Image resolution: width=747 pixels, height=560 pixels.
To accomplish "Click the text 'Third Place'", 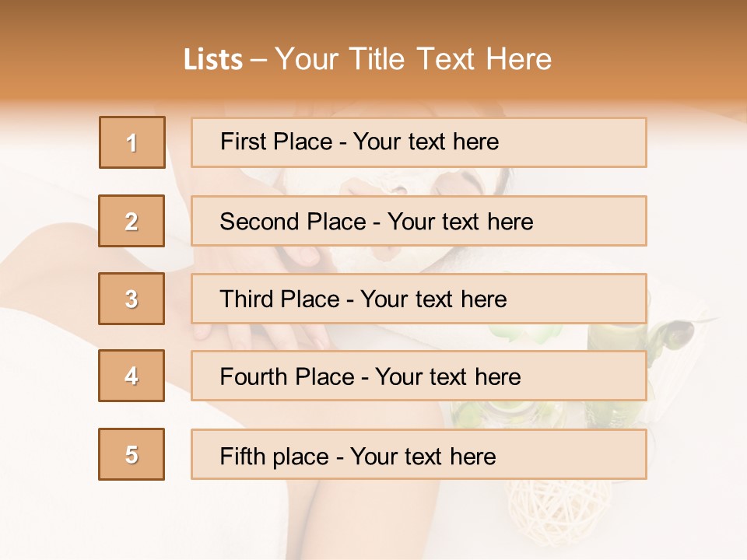I will (280, 299).
